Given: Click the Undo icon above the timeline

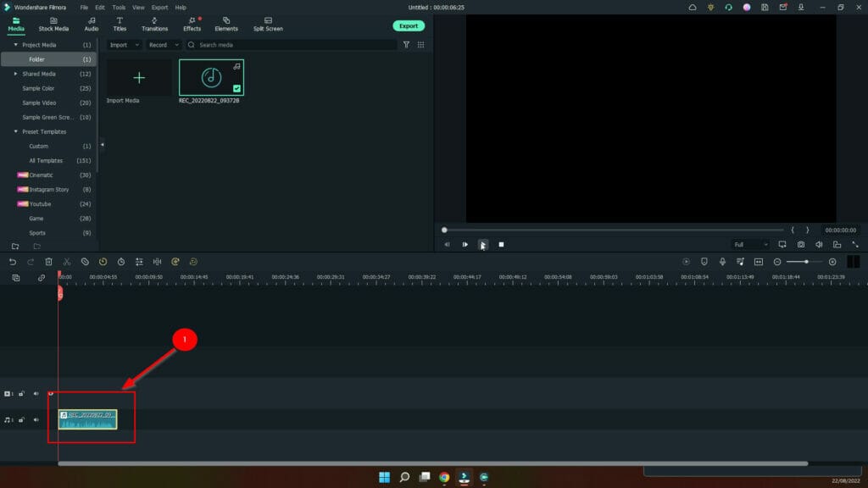Looking at the screenshot, I should 13,262.
